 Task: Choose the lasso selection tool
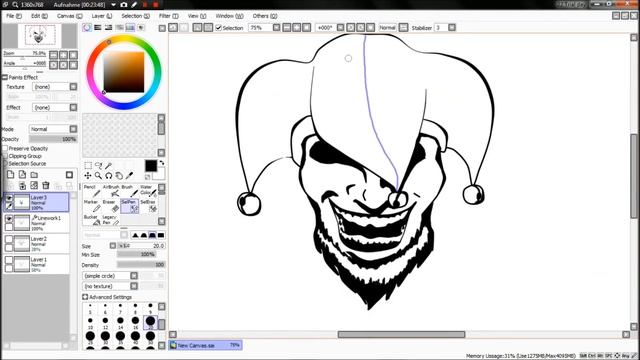pos(98,165)
